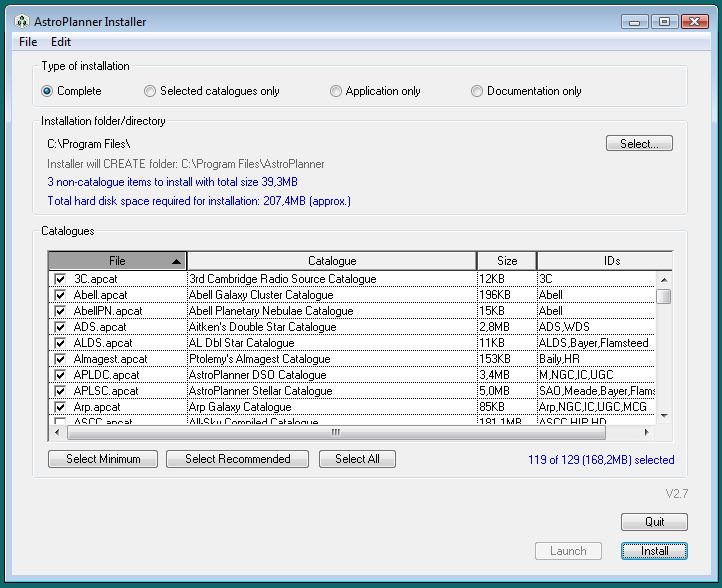Click the AstroPlanner Installer title bar icon
The height and width of the screenshot is (588, 722).
[22, 21]
